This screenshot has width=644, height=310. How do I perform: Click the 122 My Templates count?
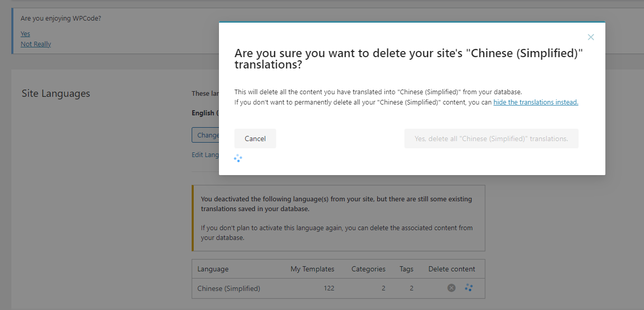(329, 288)
